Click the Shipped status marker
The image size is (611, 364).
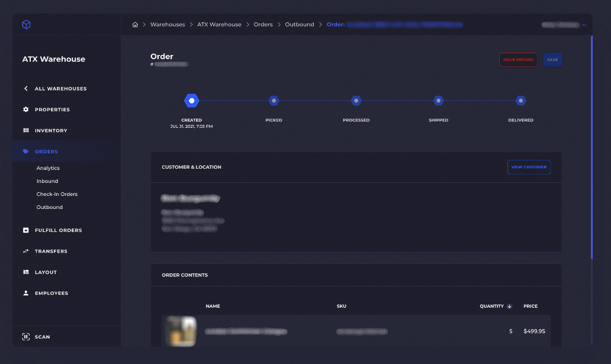438,101
